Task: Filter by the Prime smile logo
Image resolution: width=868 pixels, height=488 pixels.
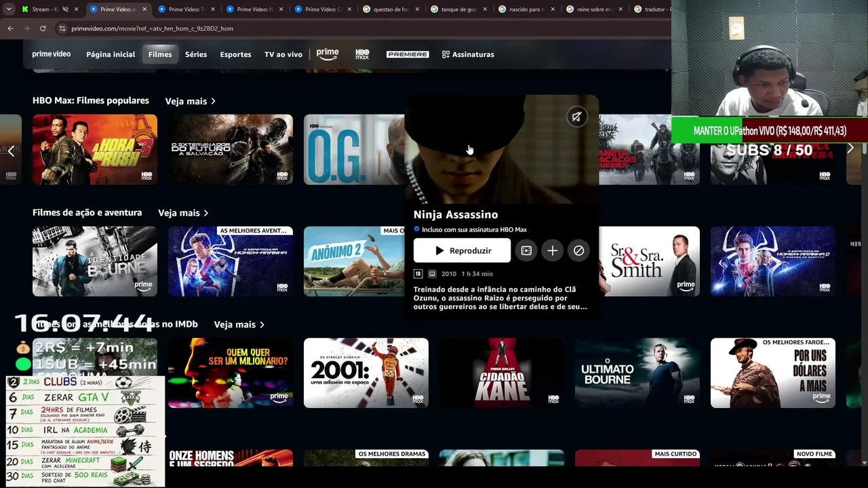Action: (328, 54)
